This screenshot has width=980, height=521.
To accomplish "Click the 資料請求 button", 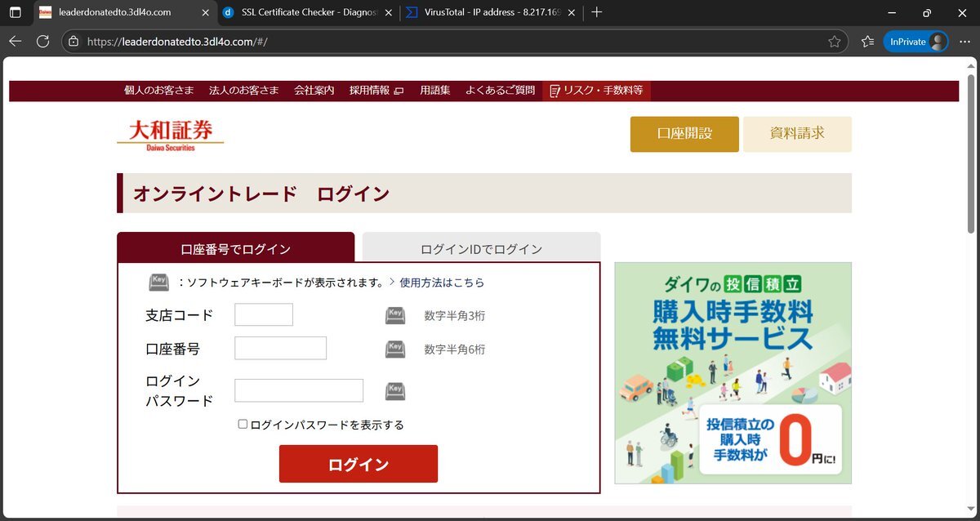I will (797, 134).
